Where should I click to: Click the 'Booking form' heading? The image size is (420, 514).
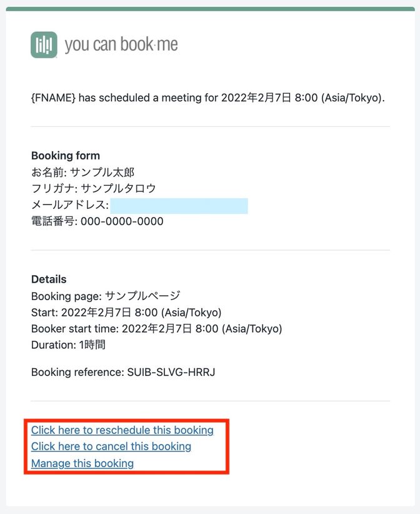point(66,155)
